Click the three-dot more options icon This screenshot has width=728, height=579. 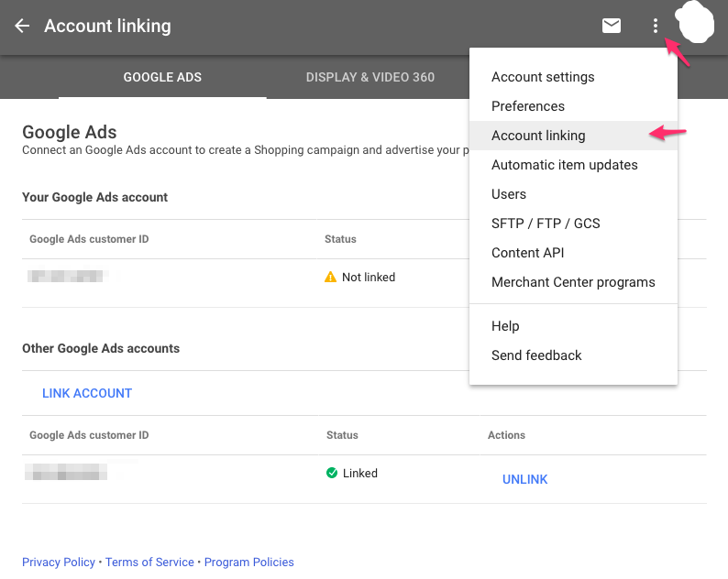656,26
